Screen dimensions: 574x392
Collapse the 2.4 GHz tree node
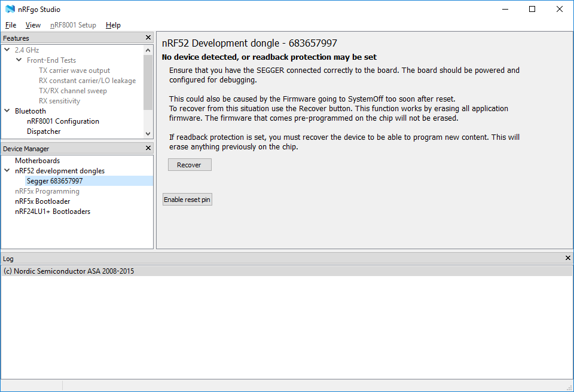pyautogui.click(x=7, y=50)
